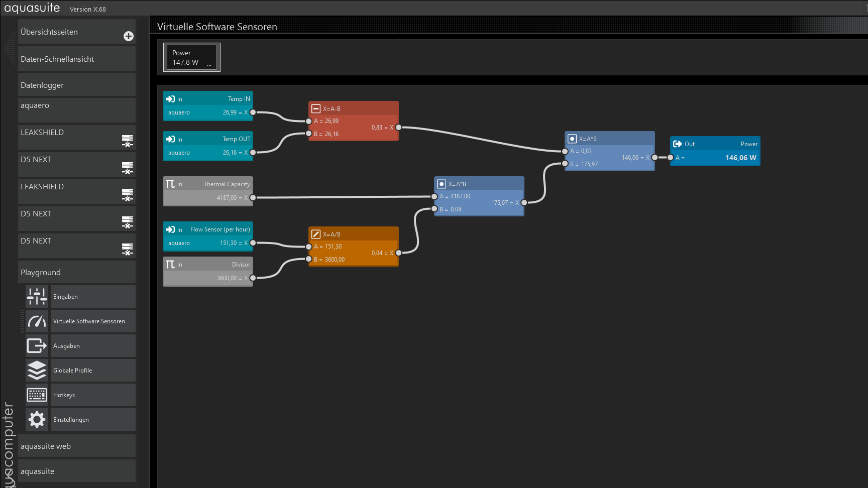The image size is (868, 488).
Task: Expand the Datenlogger section
Action: tap(76, 85)
